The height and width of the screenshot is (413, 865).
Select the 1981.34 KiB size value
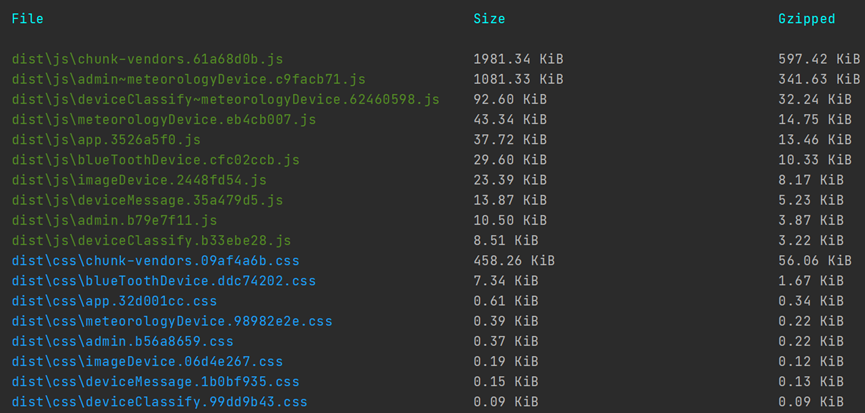coord(519,59)
